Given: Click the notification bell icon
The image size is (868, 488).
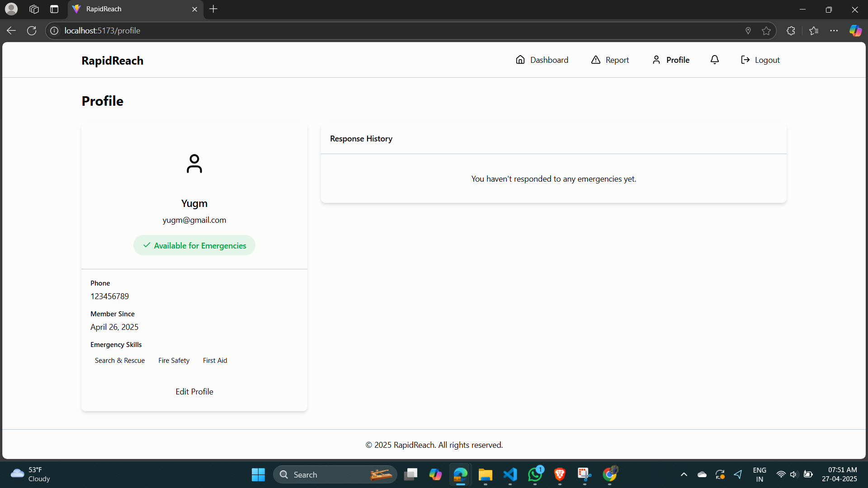Looking at the screenshot, I should 715,60.
